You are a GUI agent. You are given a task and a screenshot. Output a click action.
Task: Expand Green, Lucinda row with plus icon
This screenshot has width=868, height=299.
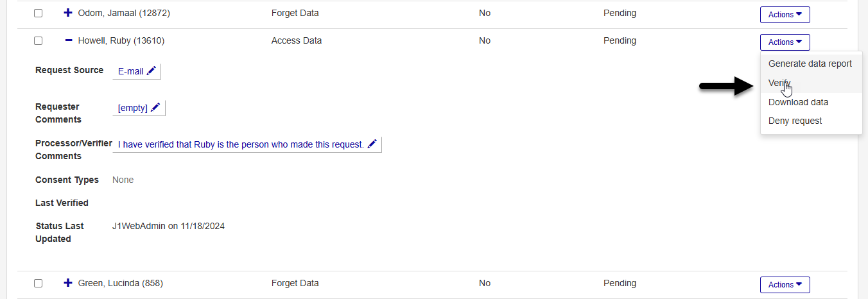69,283
